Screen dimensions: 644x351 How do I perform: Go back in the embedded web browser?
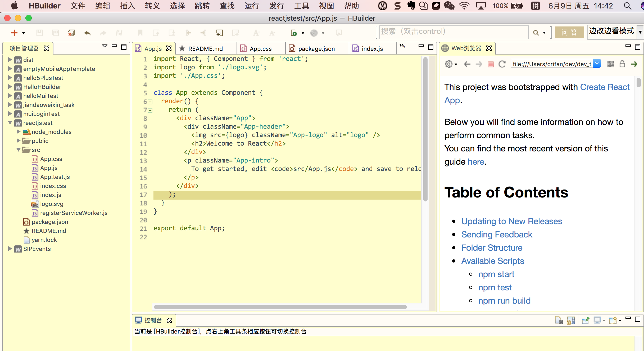click(467, 64)
